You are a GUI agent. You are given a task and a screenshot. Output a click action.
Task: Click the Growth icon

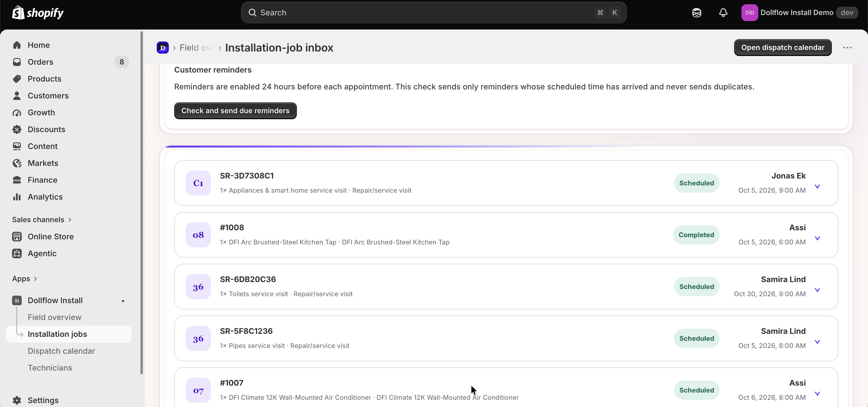[17, 113]
